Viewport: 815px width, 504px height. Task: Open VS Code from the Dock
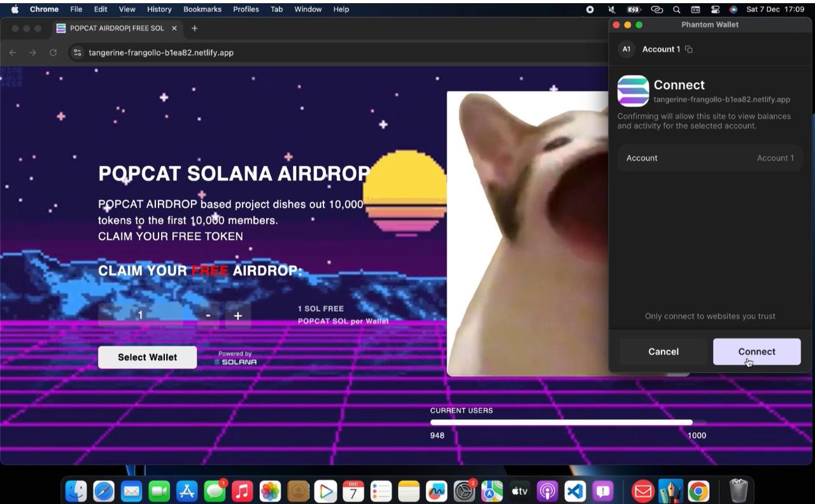(574, 491)
